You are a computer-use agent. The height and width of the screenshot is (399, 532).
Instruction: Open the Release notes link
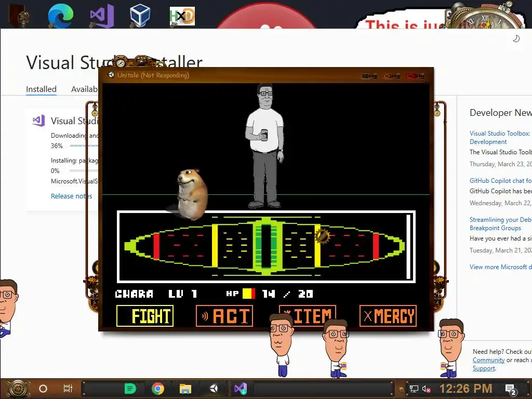point(71,196)
